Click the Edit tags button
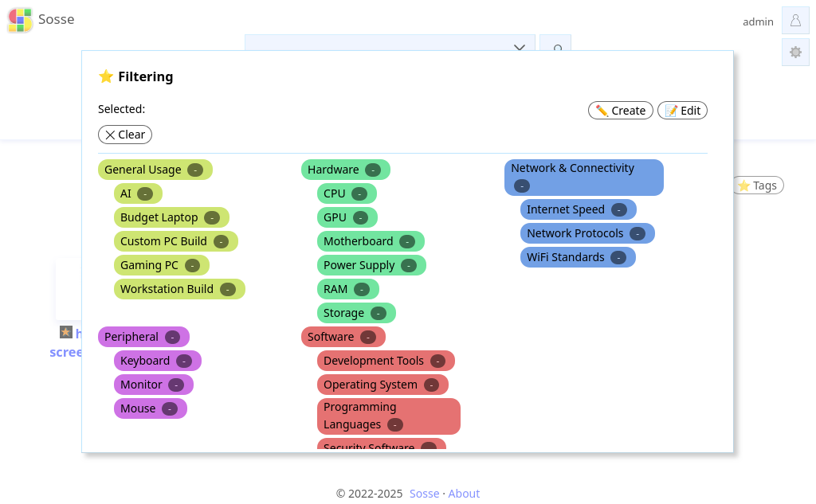Viewport: 816px width, 504px height. click(x=682, y=110)
